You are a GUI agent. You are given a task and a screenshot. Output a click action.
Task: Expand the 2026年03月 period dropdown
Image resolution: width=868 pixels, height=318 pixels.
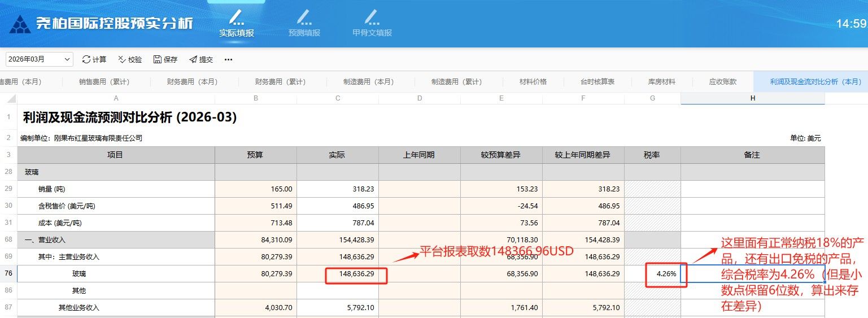coord(40,59)
